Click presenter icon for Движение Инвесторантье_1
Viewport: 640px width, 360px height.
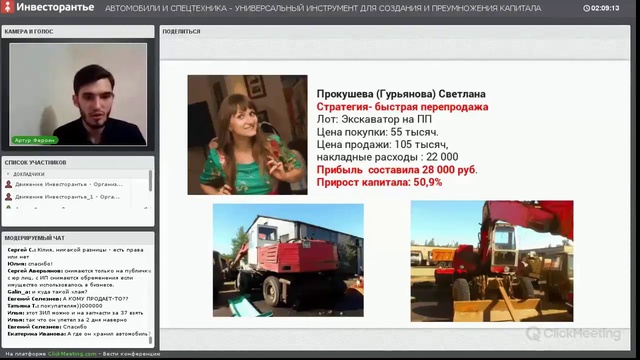(9, 197)
